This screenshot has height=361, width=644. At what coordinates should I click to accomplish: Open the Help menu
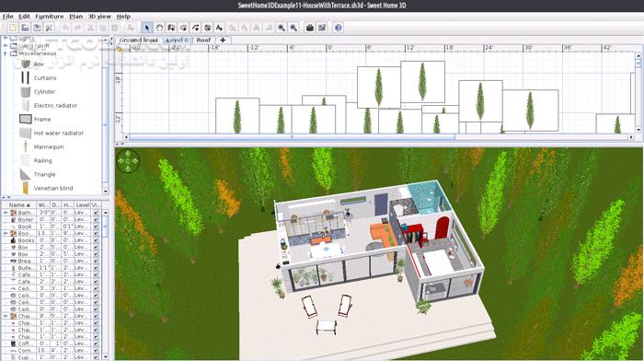123,17
